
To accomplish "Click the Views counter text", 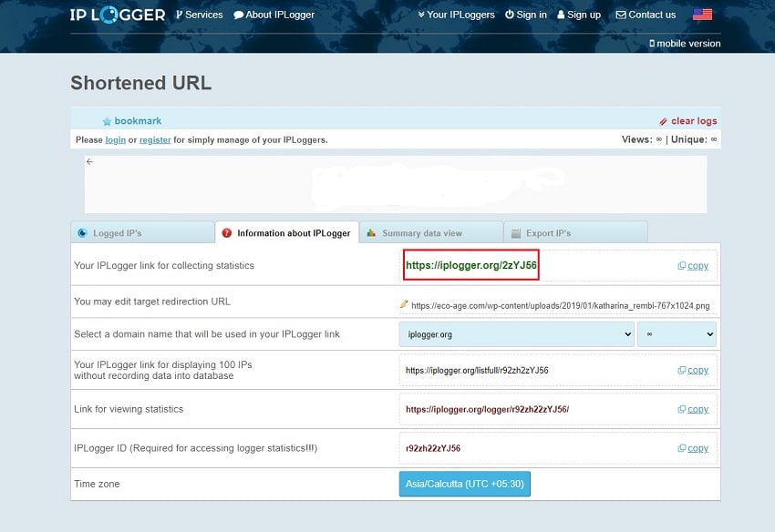I will (642, 139).
